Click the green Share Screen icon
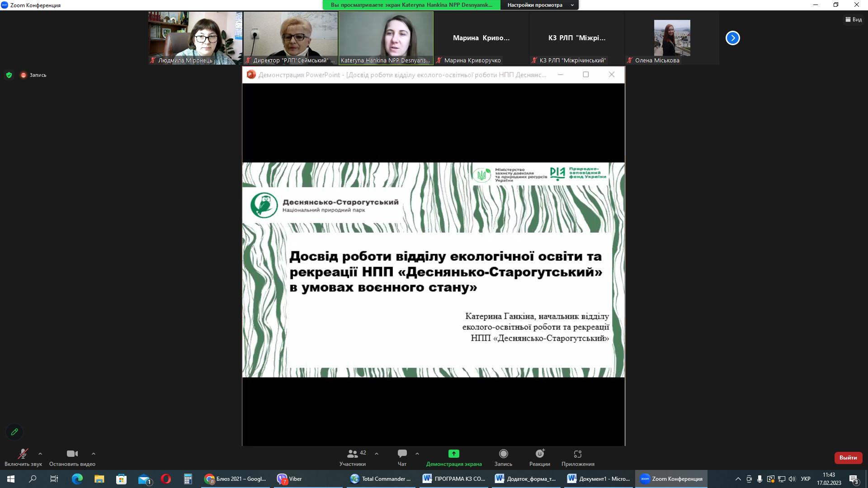Screen dimensions: 868x488 coord(453,454)
